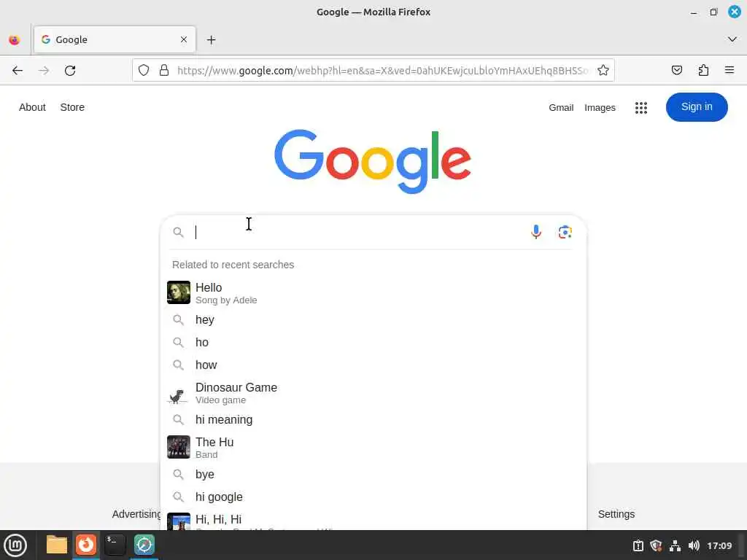Open the Store link
The image size is (747, 560).
click(72, 107)
